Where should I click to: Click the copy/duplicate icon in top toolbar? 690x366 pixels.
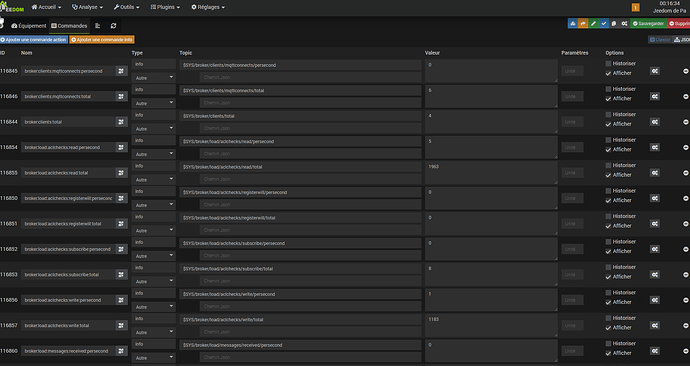click(613, 24)
